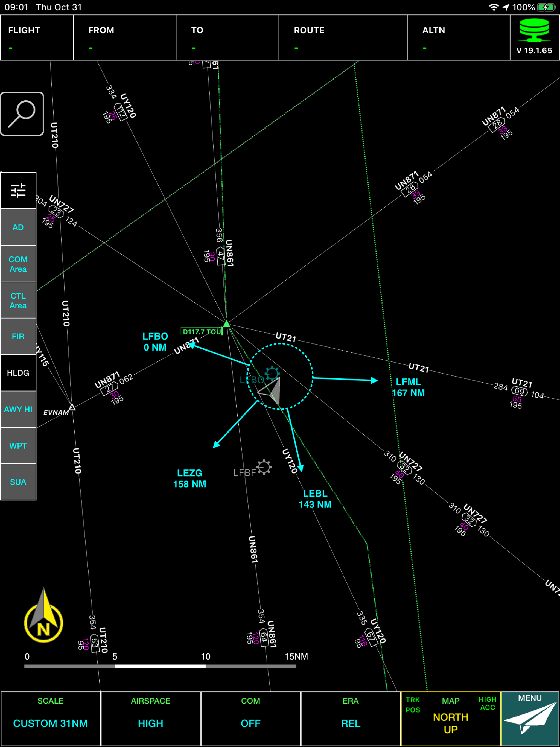Screen dimensions: 560x747
Task: Select the LFBF airport symbol
Action: (x=264, y=467)
